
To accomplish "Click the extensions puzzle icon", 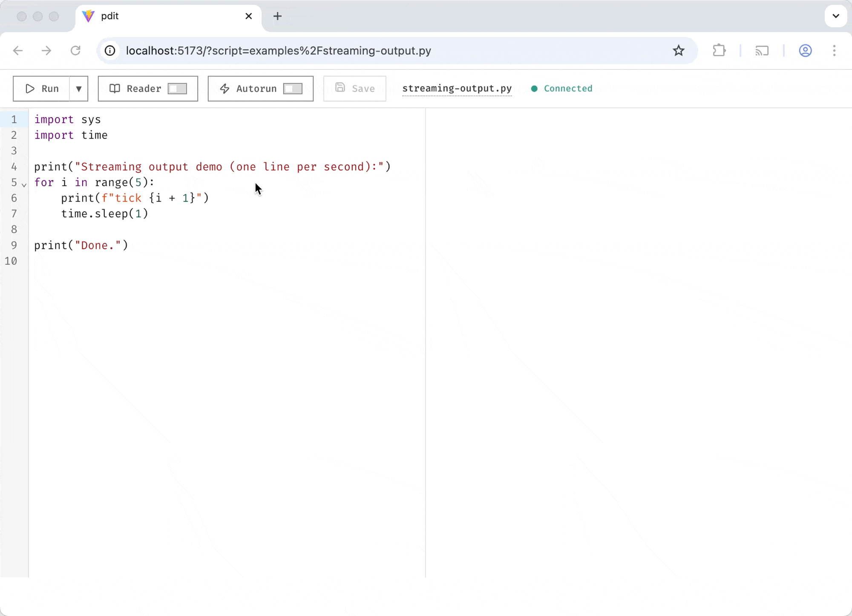I will point(719,51).
